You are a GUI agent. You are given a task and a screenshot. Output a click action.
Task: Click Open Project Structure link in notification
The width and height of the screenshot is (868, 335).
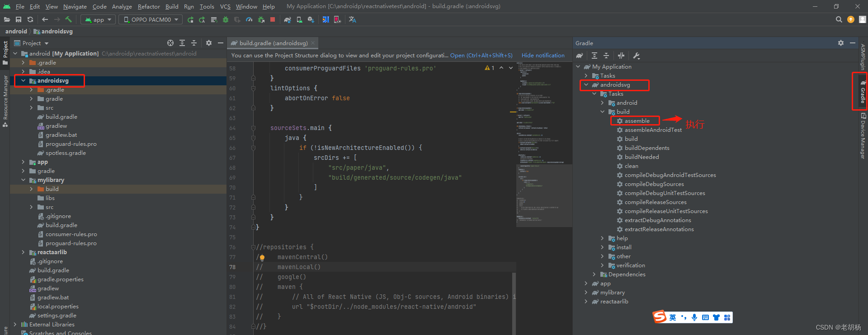[x=481, y=56]
